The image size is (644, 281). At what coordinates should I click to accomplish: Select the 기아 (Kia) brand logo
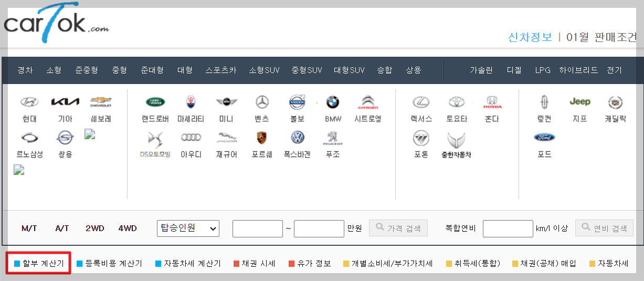tap(65, 102)
